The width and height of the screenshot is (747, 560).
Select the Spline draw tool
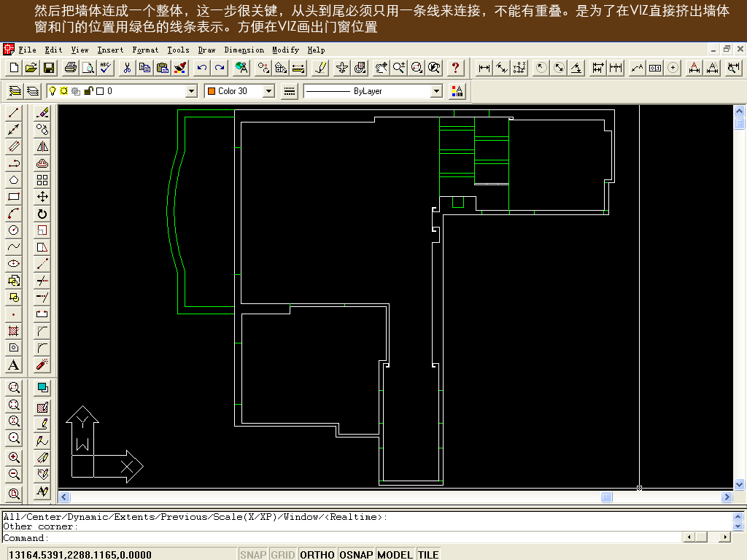[x=14, y=247]
